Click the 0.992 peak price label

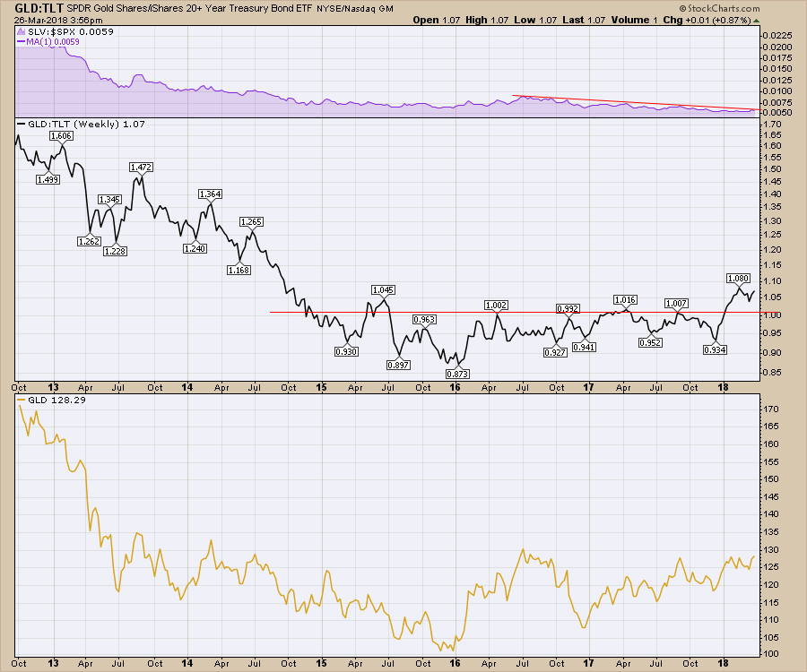pyautogui.click(x=568, y=309)
